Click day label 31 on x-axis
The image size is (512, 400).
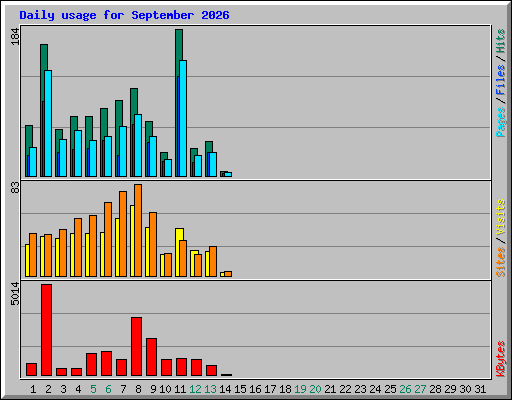pyautogui.click(x=480, y=389)
